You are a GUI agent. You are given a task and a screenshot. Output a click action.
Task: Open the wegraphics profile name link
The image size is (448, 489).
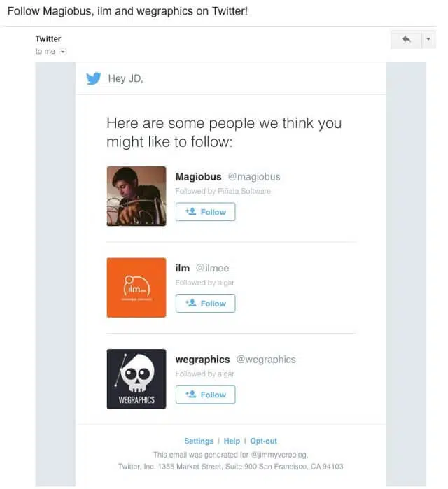[202, 360]
